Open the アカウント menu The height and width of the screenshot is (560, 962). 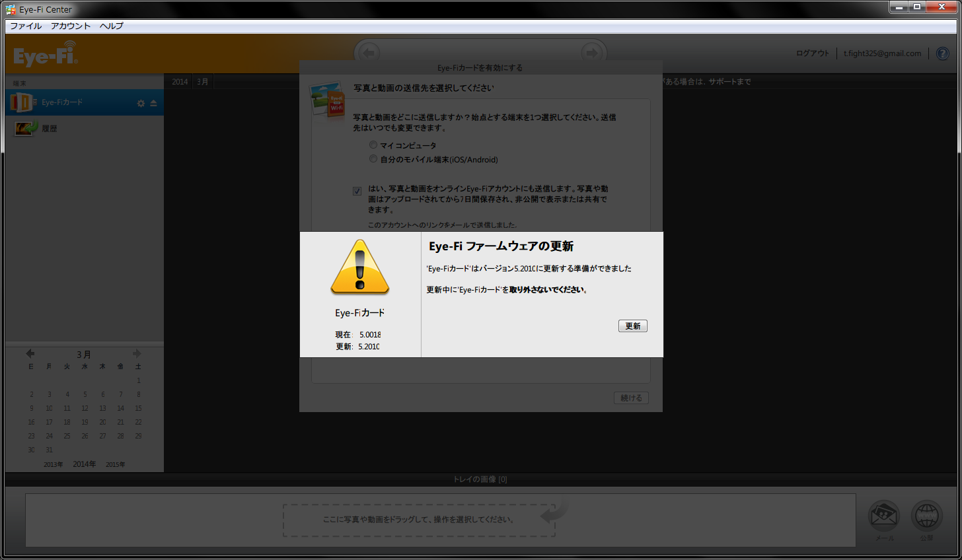tap(71, 26)
